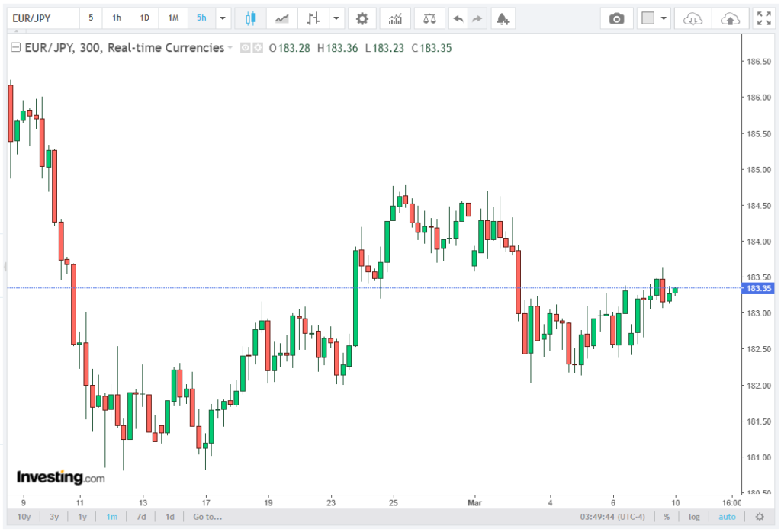The height and width of the screenshot is (532, 781).
Task: Create an alert with the bell icon
Action: [501, 18]
